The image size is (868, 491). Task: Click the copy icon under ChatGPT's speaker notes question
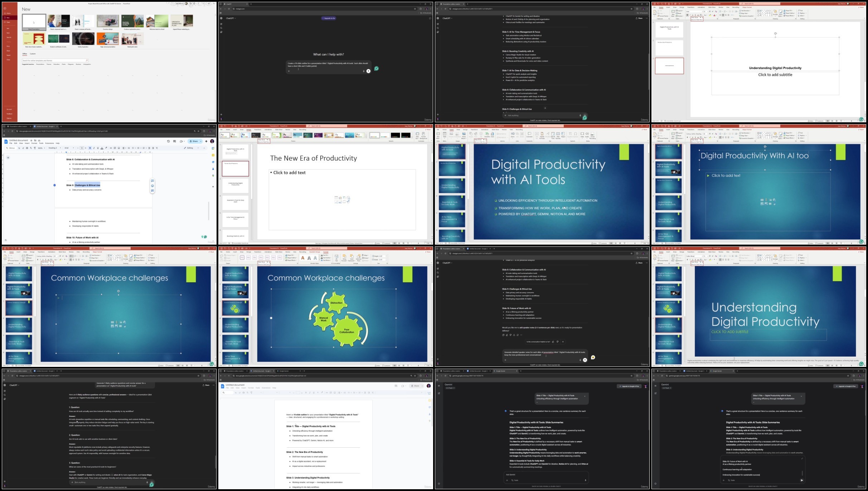[503, 335]
